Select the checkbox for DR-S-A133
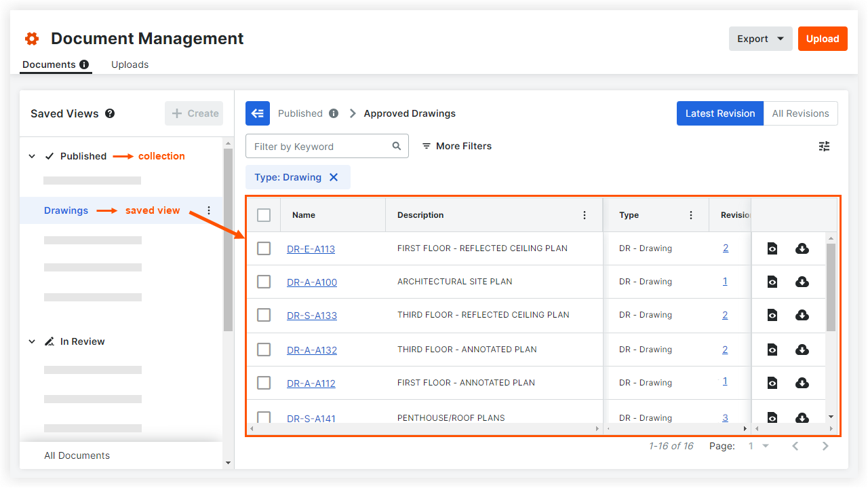Viewport: 868px width, 488px height. click(264, 315)
